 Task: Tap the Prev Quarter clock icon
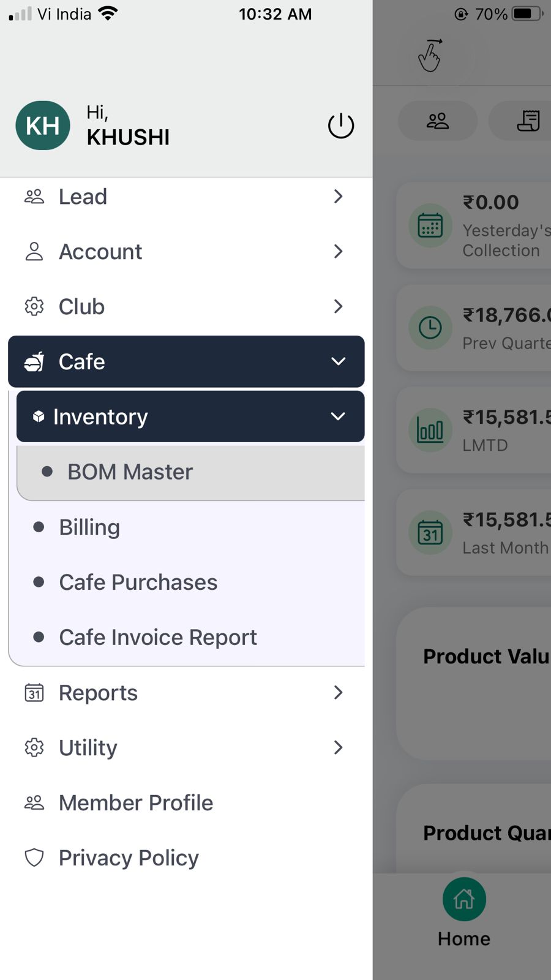coord(430,328)
